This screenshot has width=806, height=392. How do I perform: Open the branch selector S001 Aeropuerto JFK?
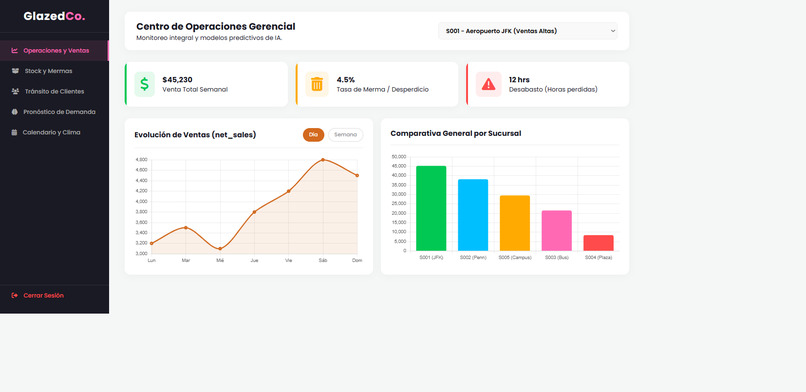coord(528,31)
